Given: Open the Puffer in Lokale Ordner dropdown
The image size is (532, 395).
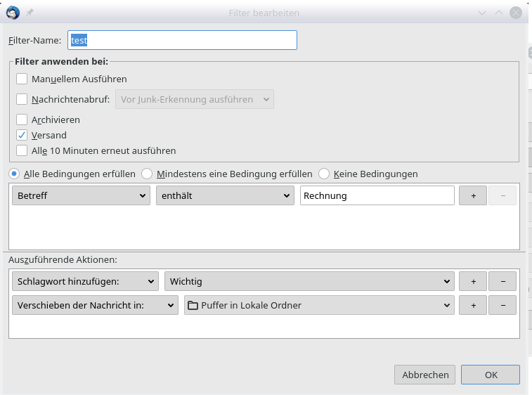Looking at the screenshot, I should click(318, 305).
